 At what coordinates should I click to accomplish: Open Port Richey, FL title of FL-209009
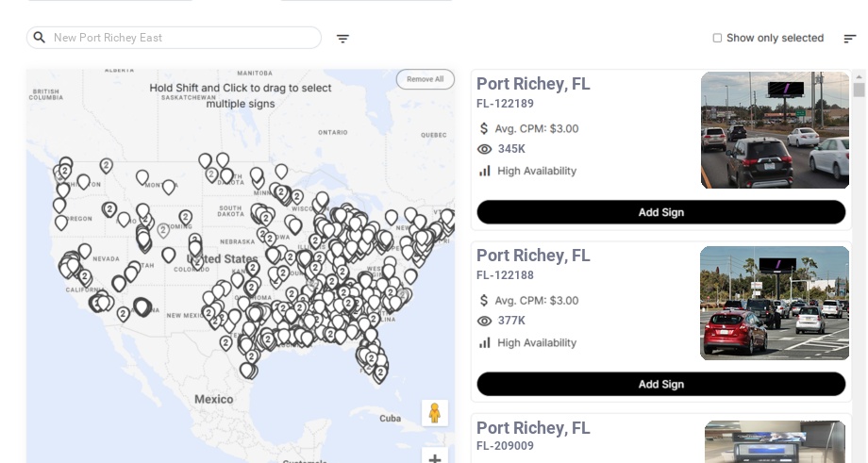pos(533,428)
